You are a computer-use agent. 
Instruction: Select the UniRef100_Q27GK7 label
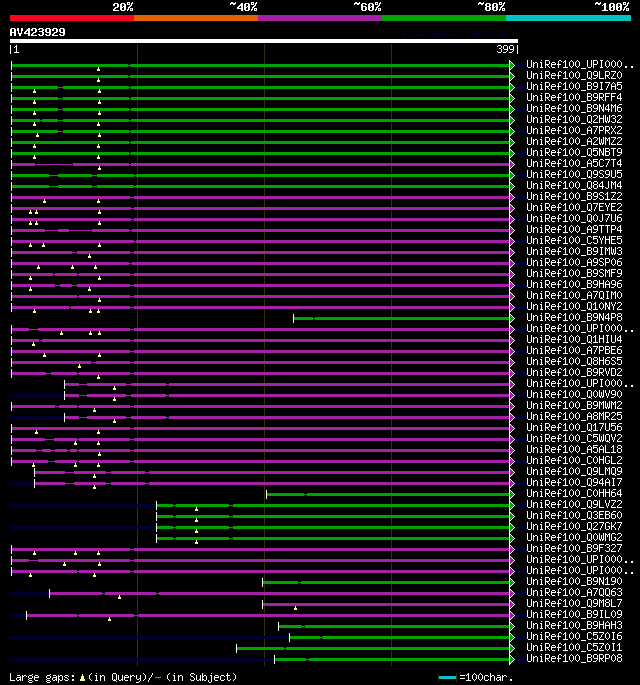(574, 526)
